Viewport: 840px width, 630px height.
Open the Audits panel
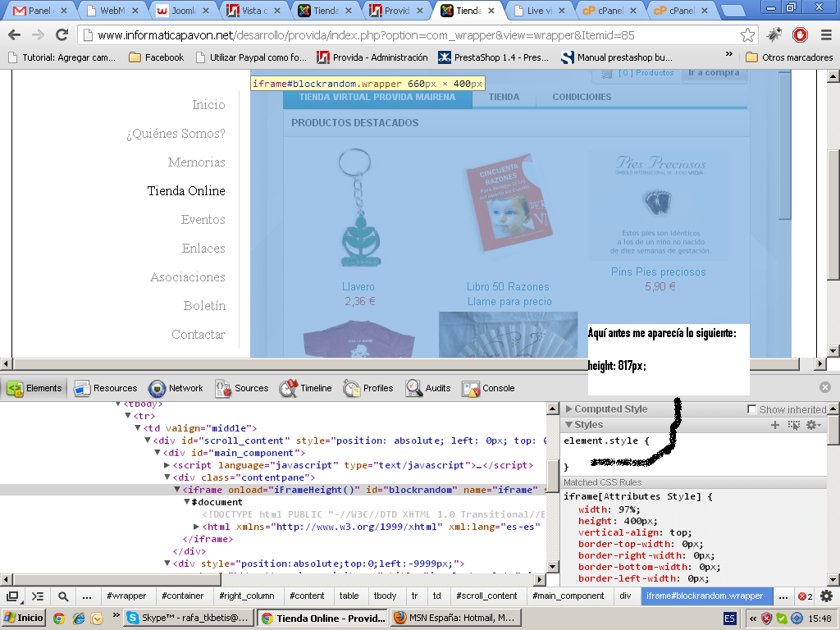coord(428,388)
